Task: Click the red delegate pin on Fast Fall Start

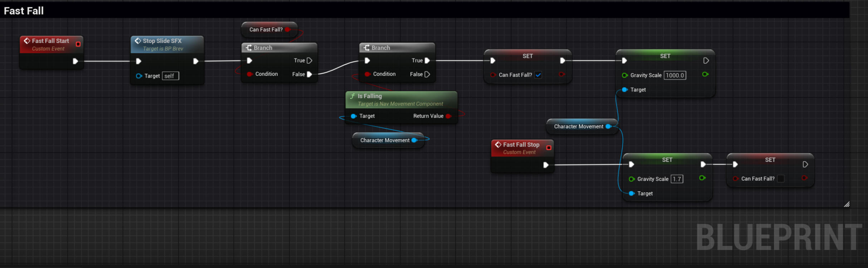Action: (78, 44)
